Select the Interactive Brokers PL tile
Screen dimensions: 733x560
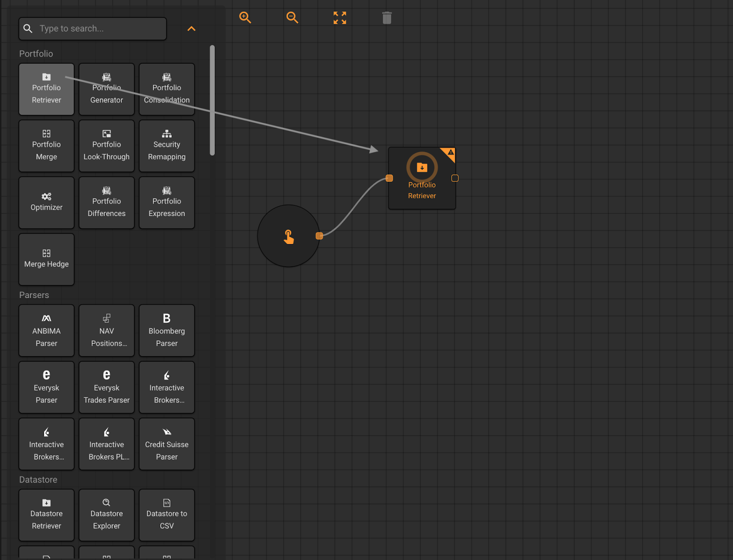(107, 444)
